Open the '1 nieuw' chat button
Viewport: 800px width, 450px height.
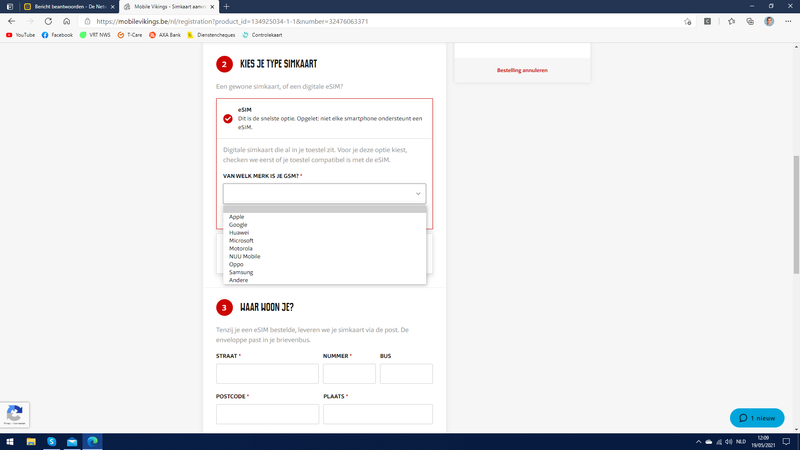(x=757, y=418)
